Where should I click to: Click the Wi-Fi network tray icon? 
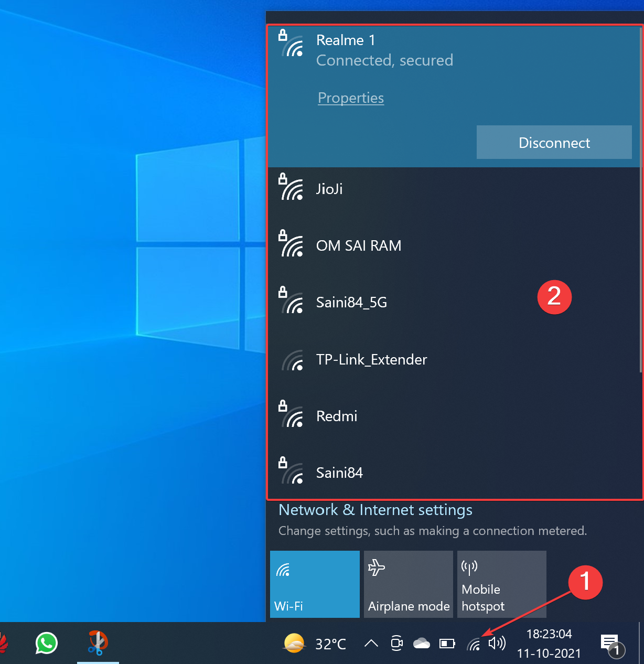(474, 644)
